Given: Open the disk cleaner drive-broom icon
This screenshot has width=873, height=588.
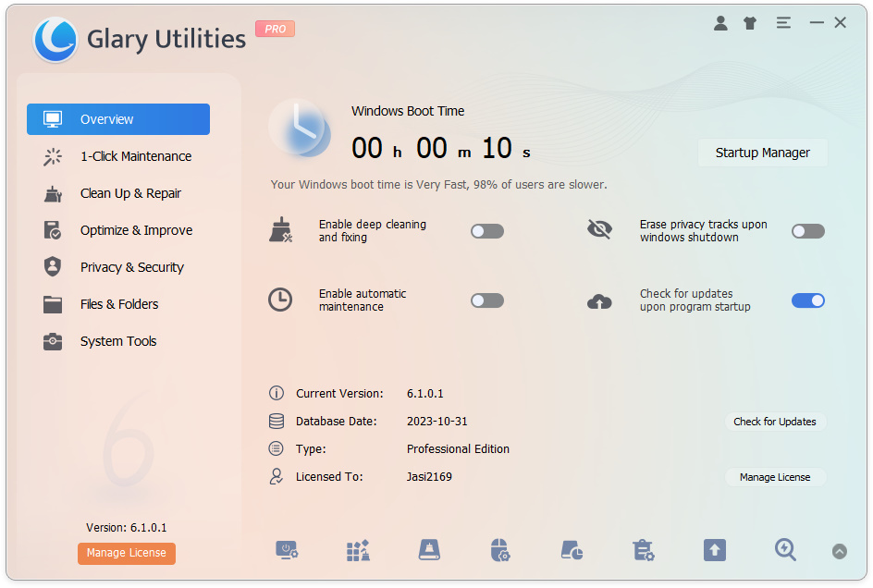Looking at the screenshot, I should (x=429, y=550).
